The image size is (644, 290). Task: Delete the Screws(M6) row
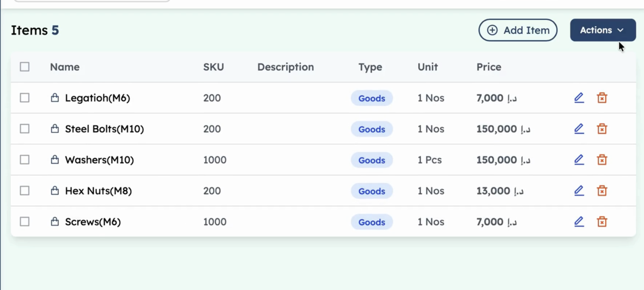pyautogui.click(x=602, y=222)
